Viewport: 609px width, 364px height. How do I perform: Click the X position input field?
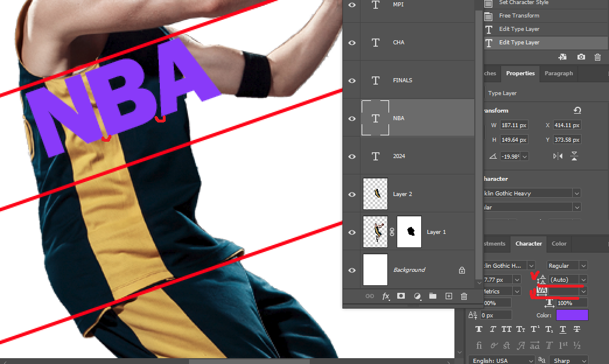(x=567, y=125)
